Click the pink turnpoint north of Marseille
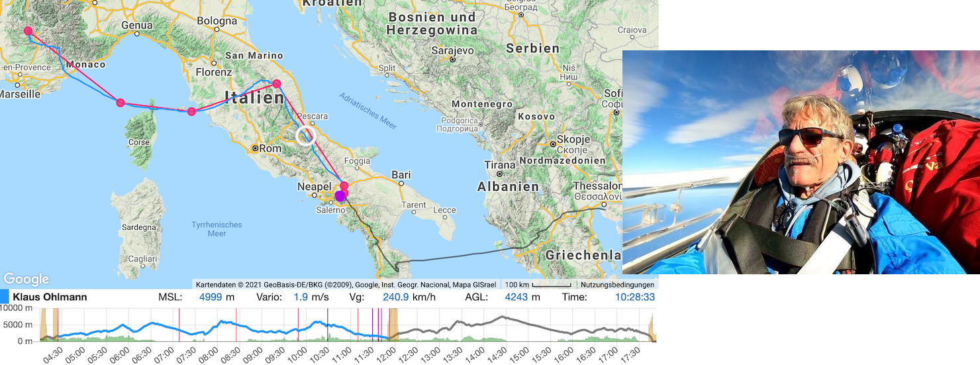Image resolution: width=980 pixels, height=365 pixels. point(28,30)
